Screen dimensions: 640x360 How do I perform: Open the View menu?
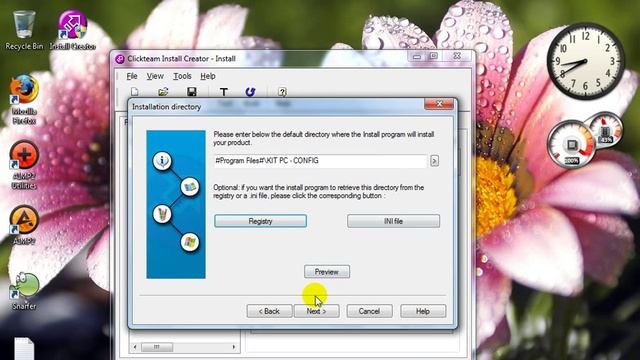pos(155,76)
